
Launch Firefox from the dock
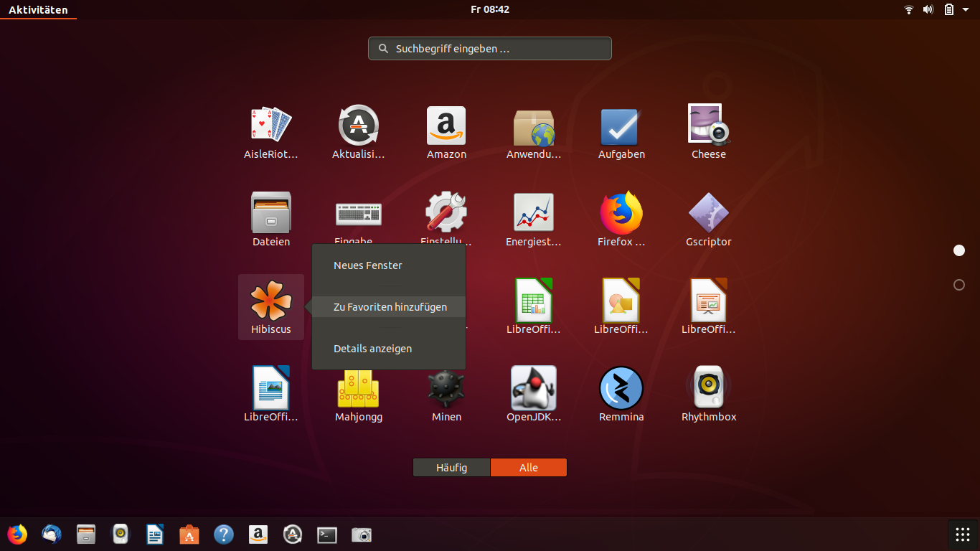pos(17,534)
